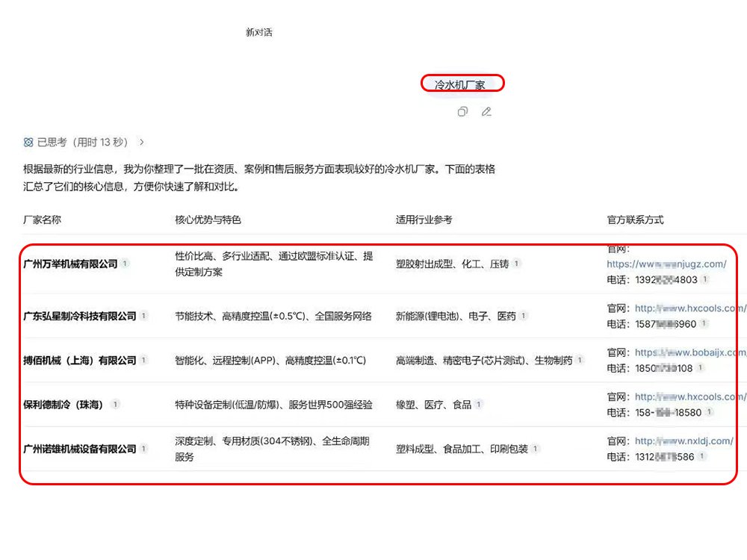Viewport: 747px width, 560px height.
Task: Click citation badge after 搏佰机械（上海）有限公司
Action: tap(143, 360)
